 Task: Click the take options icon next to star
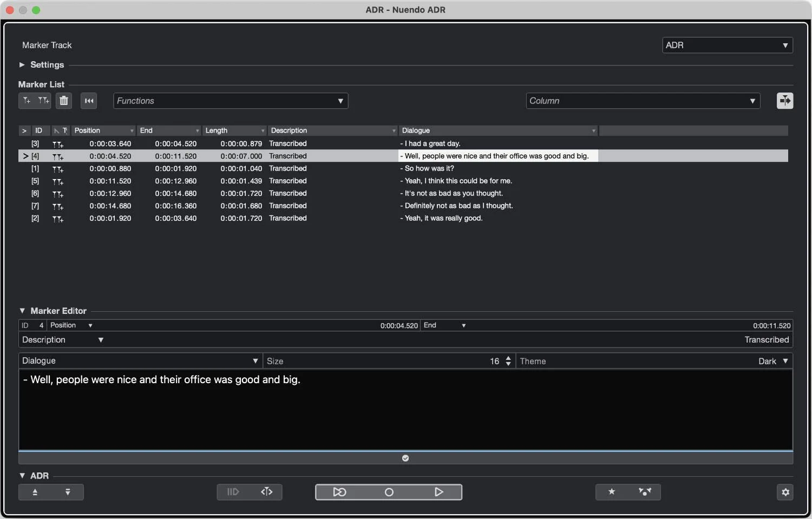coord(645,492)
